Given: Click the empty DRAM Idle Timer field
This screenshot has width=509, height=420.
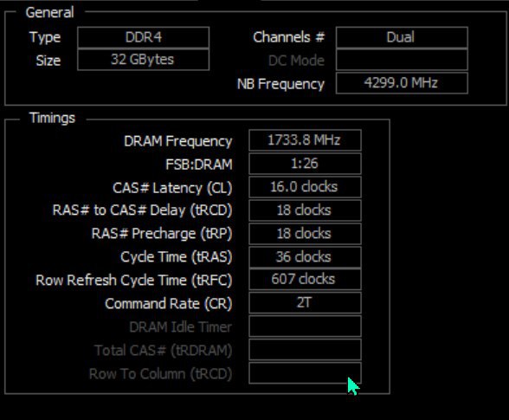Looking at the screenshot, I should 305,326.
